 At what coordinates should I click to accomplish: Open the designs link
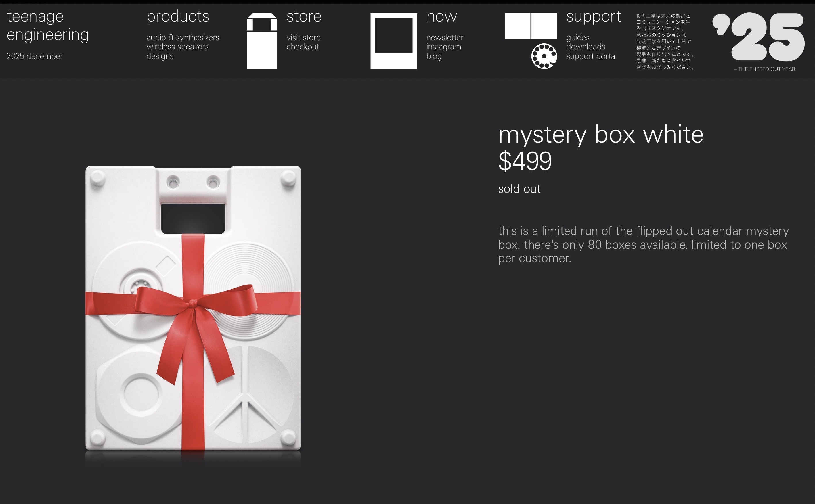[160, 56]
